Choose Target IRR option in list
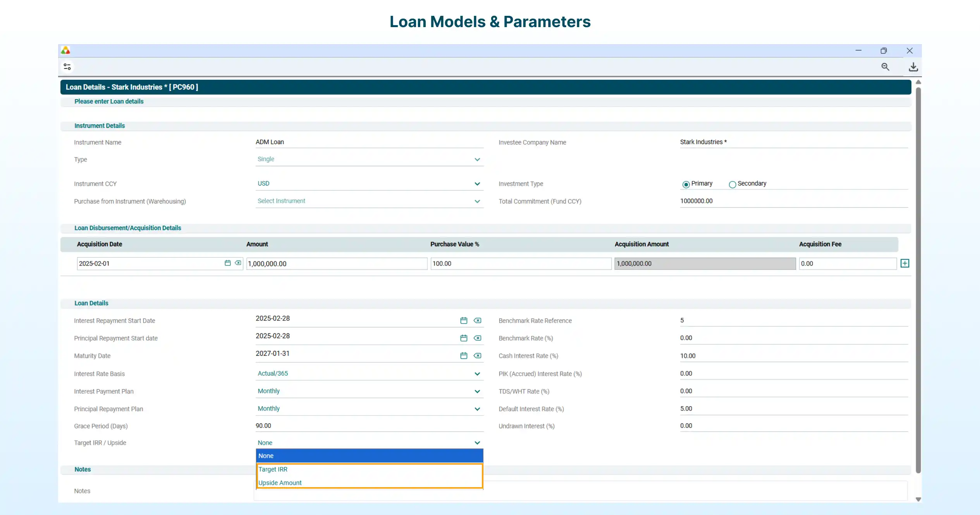 370,469
